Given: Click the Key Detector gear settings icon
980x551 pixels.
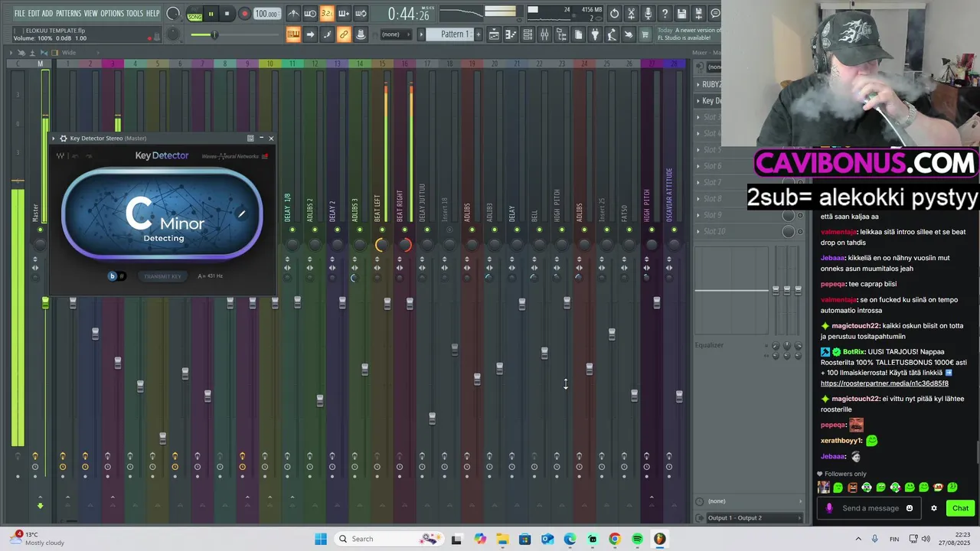Looking at the screenshot, I should [x=64, y=139].
